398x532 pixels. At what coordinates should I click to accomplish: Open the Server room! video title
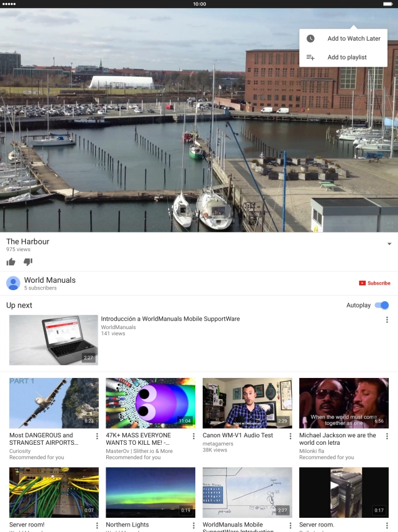tap(27, 525)
